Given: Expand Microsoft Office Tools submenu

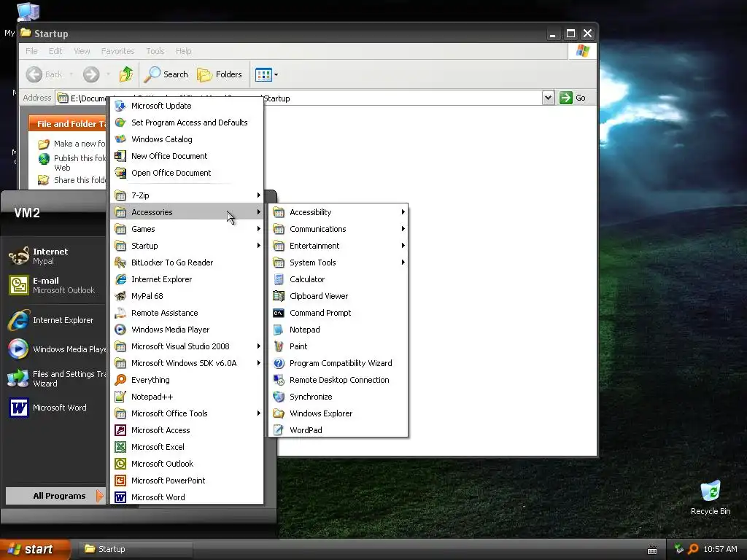Looking at the screenshot, I should click(187, 413).
